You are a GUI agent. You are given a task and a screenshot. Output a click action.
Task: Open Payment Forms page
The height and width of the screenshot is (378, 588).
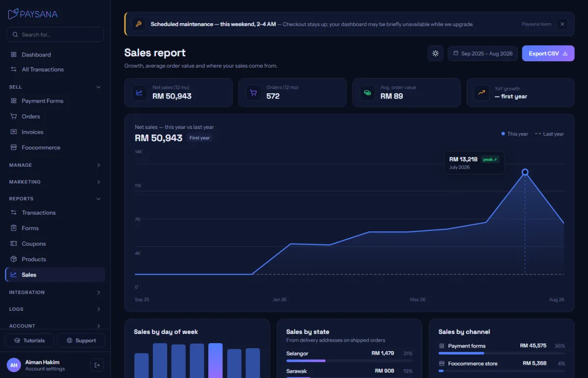click(55, 101)
